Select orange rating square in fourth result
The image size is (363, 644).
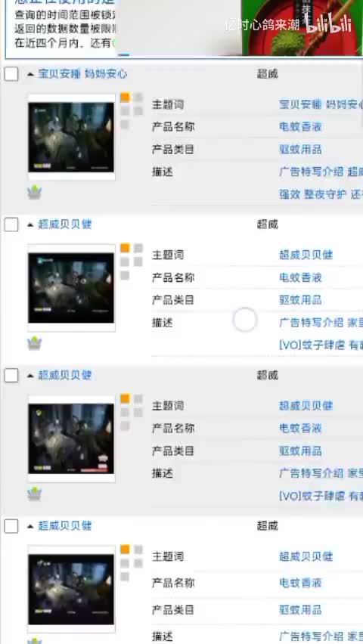click(x=125, y=550)
